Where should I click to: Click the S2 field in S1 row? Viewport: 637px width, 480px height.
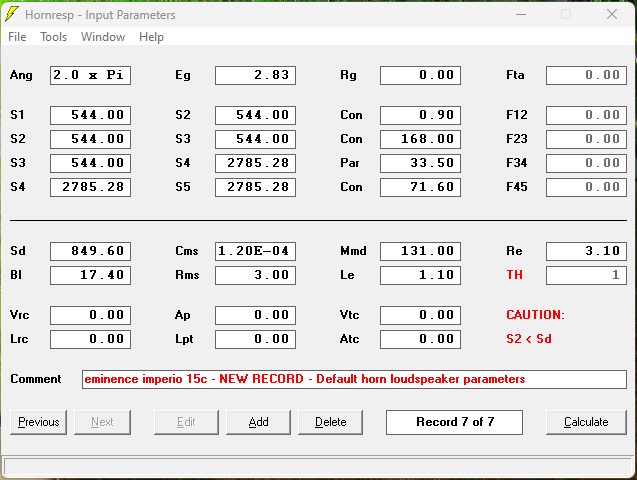(256, 115)
